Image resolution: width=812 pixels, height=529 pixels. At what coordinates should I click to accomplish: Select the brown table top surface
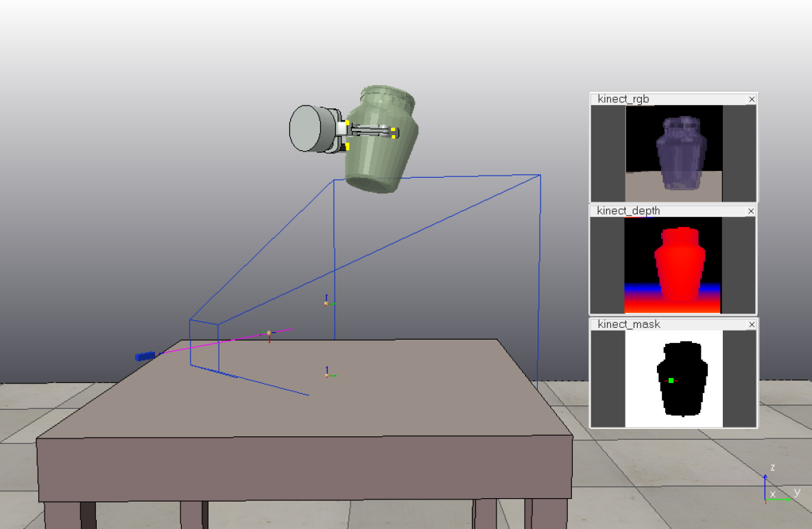(x=306, y=388)
